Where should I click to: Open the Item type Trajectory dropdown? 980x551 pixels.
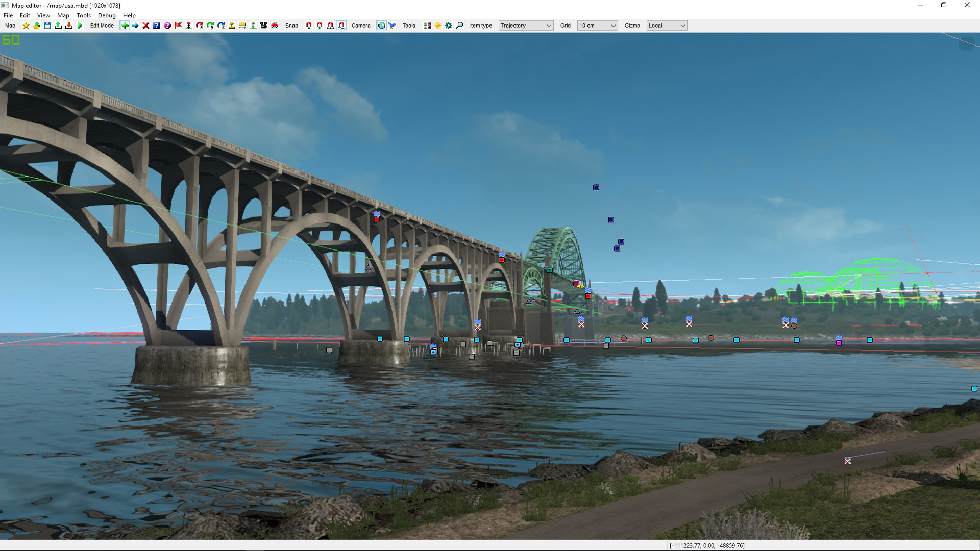coord(526,26)
